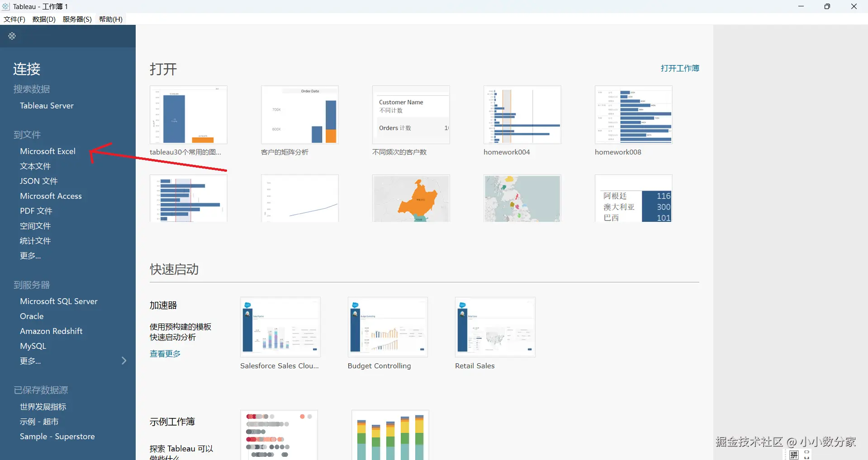Open Budget Controlling accelerator
Screen dimensions: 868x460
[x=388, y=327]
